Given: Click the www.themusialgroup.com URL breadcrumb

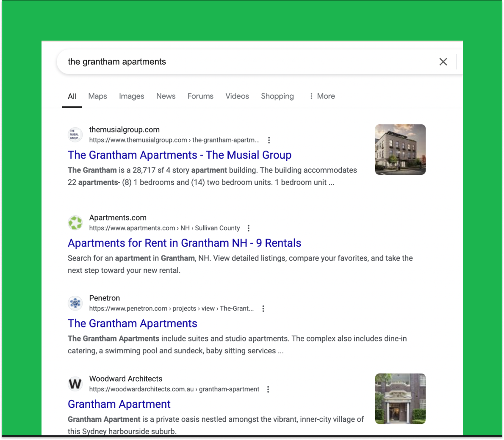Looking at the screenshot, I should click(174, 140).
